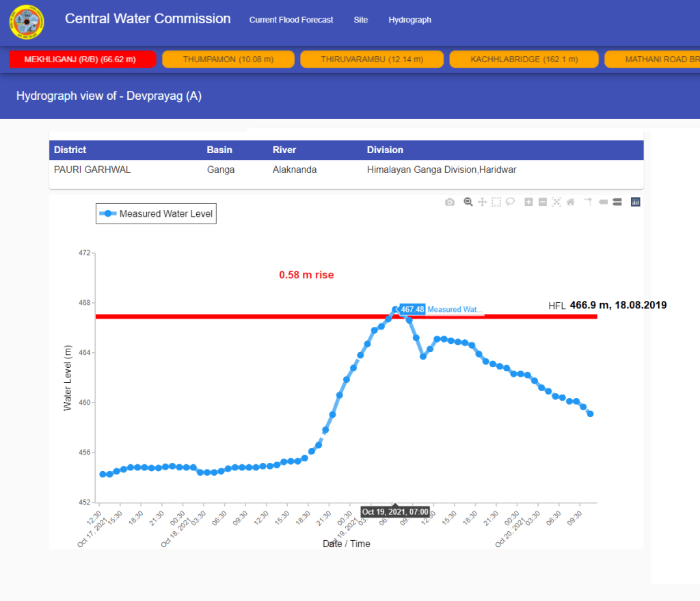
Task: Open the Plotly logo link icon
Action: pyautogui.click(x=635, y=202)
